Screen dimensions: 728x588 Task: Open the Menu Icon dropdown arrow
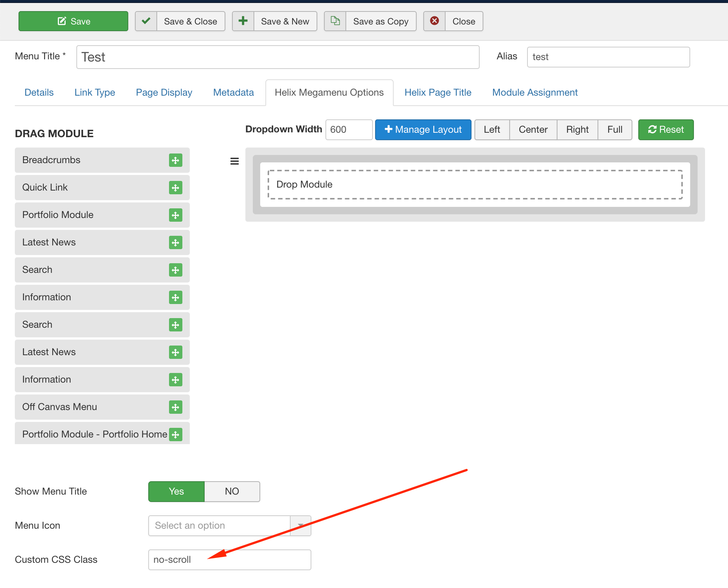pos(300,525)
